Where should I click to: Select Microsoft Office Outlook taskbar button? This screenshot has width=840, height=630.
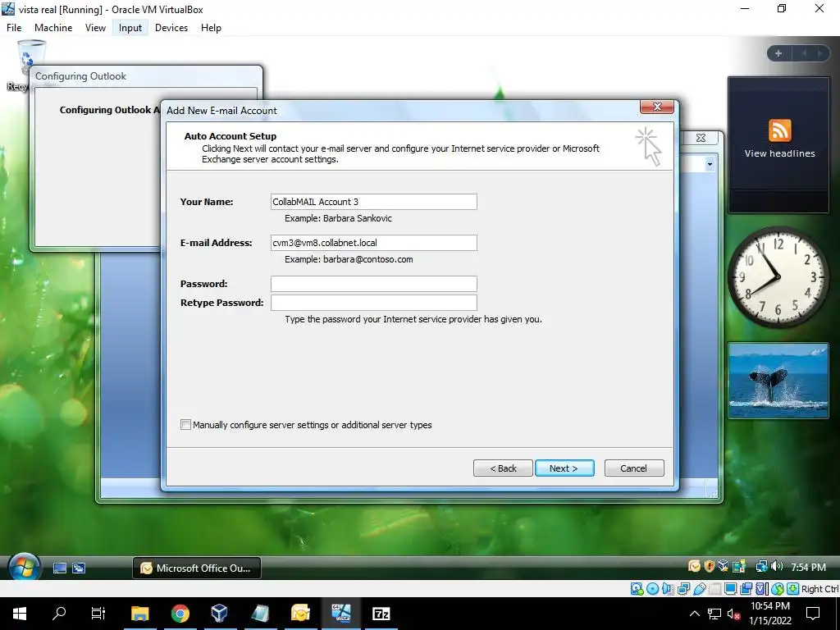197,568
